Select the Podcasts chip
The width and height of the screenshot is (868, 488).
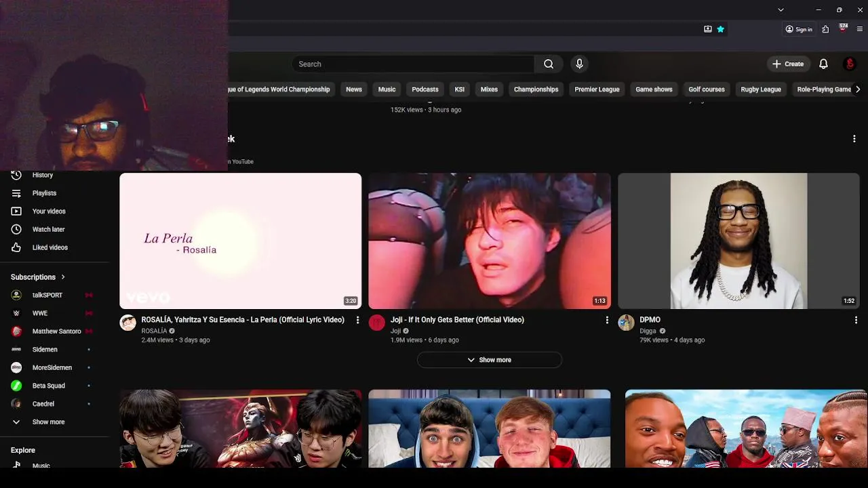click(425, 89)
